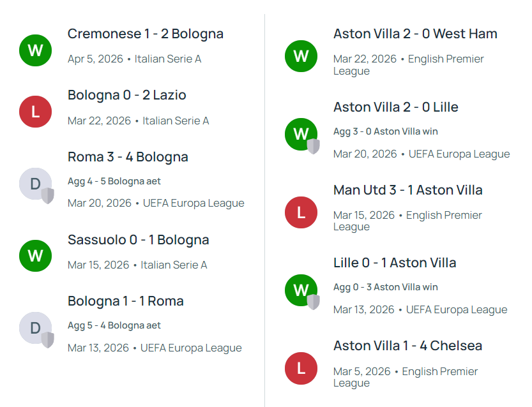Click win badge for Cremonese 1 - 2 Bologna
The height and width of the screenshot is (407, 532).
coord(36,50)
